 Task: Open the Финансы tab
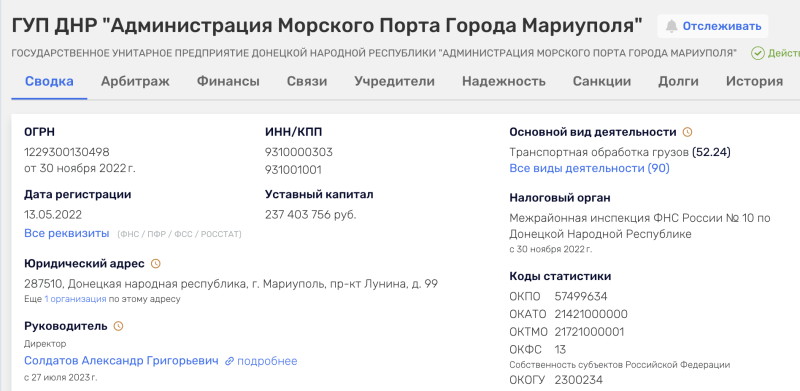tap(228, 81)
